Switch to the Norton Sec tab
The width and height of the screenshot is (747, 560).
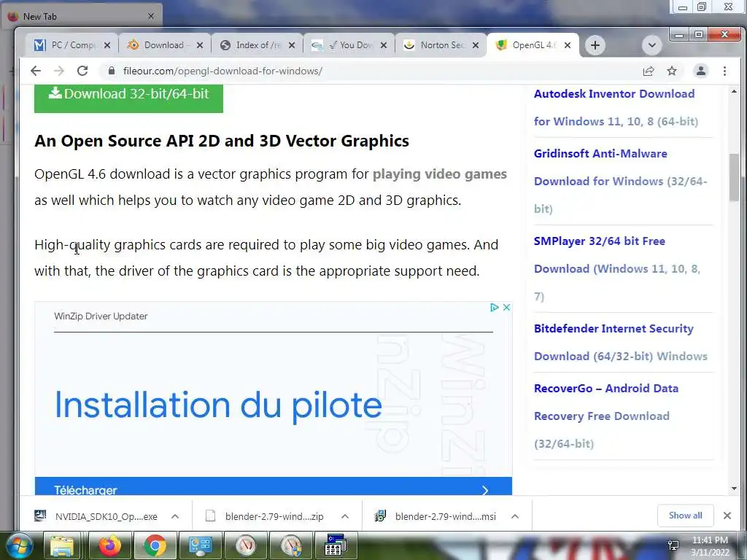coord(440,45)
